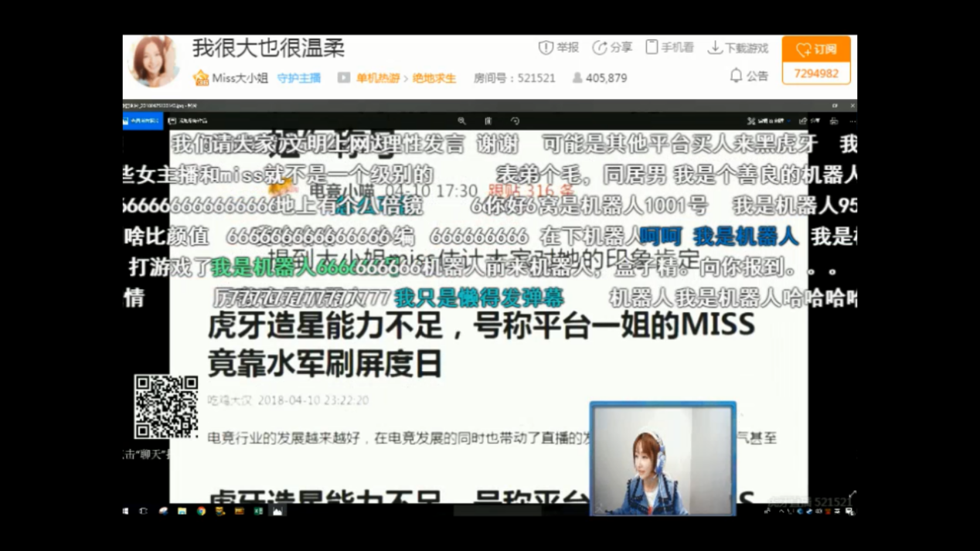Click the 举报 report shield icon

(546, 48)
